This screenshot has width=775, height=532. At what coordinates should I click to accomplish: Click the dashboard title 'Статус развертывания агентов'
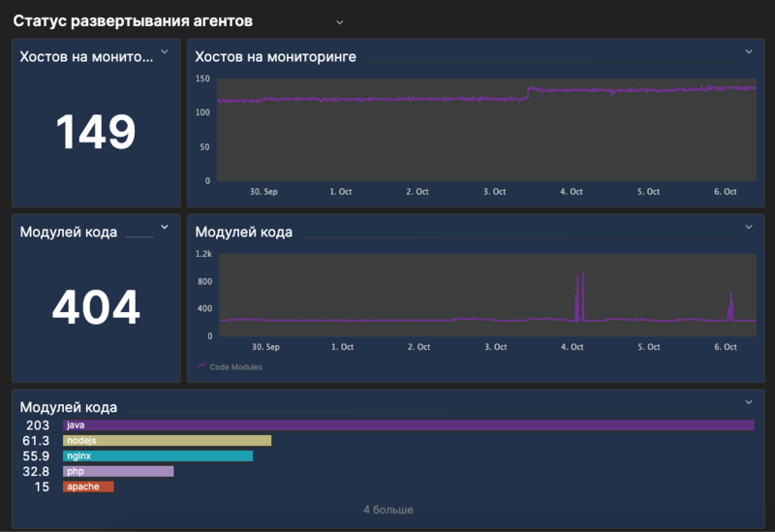[x=133, y=21]
